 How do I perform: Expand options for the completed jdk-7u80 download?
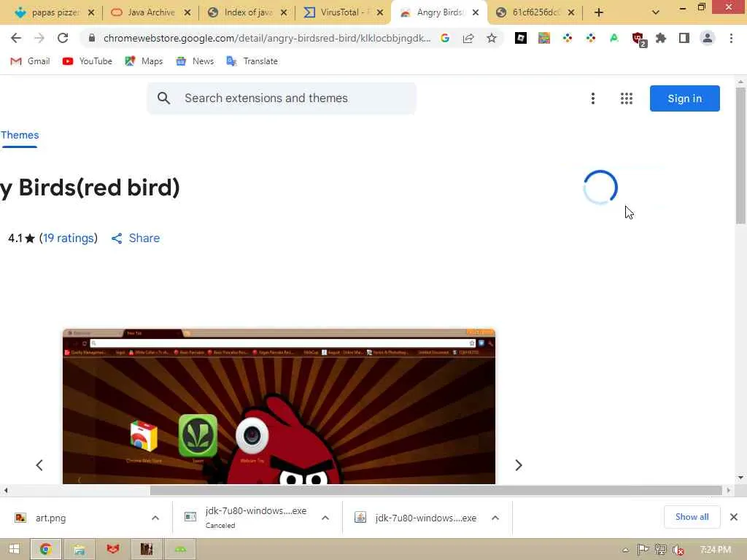point(495,518)
